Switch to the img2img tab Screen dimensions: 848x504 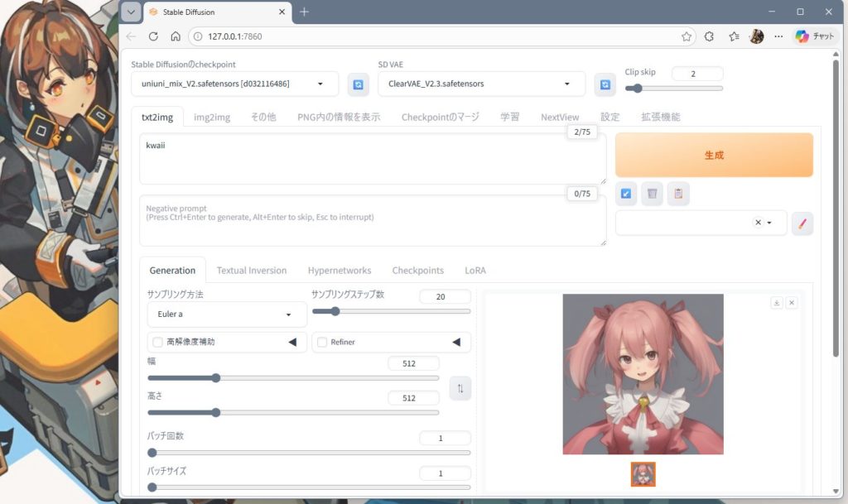click(212, 117)
